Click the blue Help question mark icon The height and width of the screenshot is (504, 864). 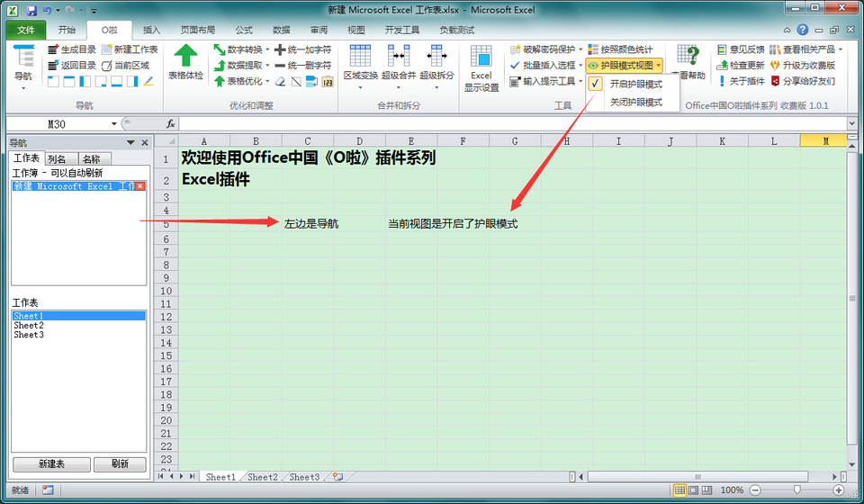click(x=803, y=30)
